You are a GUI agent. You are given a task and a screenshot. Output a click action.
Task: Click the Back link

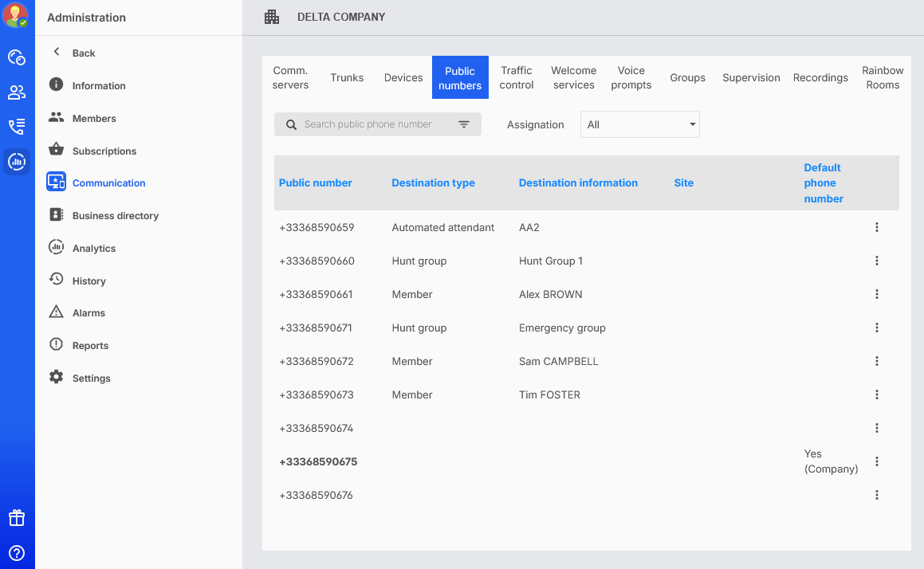click(83, 53)
